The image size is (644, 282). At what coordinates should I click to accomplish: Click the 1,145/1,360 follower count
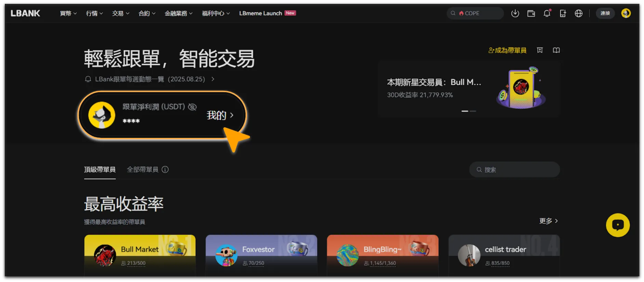tap(383, 263)
